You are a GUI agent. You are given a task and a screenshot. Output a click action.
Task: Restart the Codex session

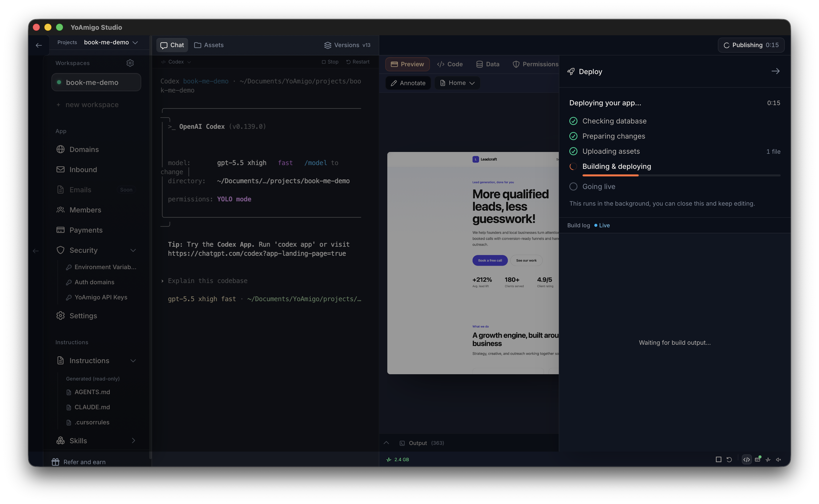(x=358, y=62)
